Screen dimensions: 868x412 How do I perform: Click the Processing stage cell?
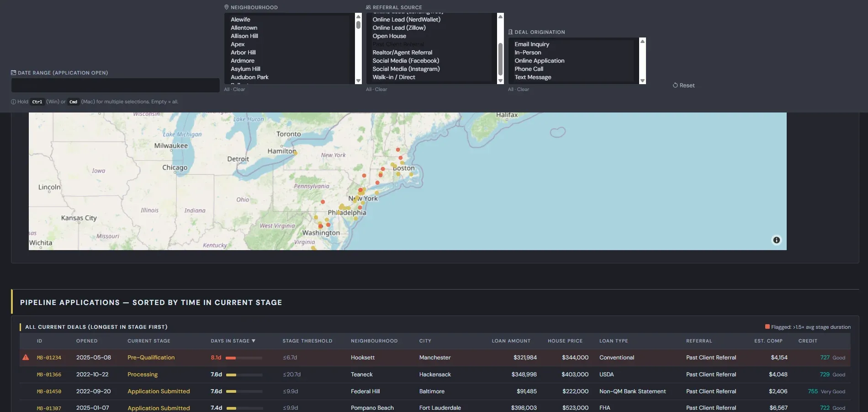tap(143, 375)
